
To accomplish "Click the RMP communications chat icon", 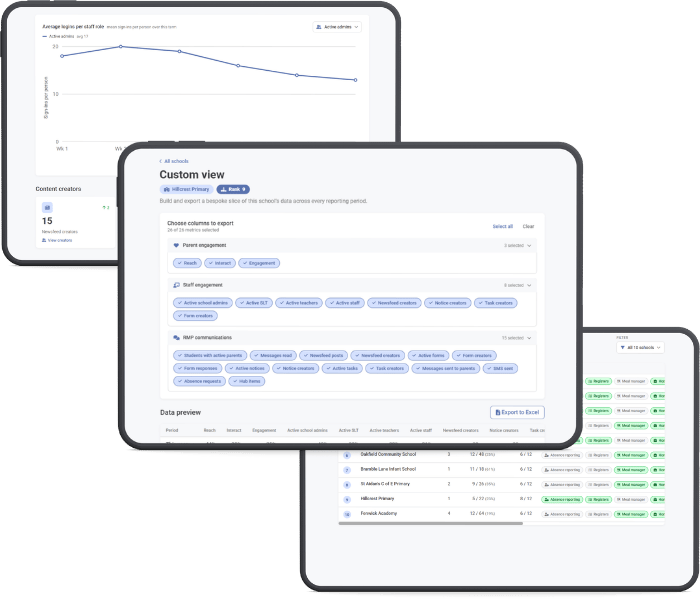I will (x=176, y=338).
